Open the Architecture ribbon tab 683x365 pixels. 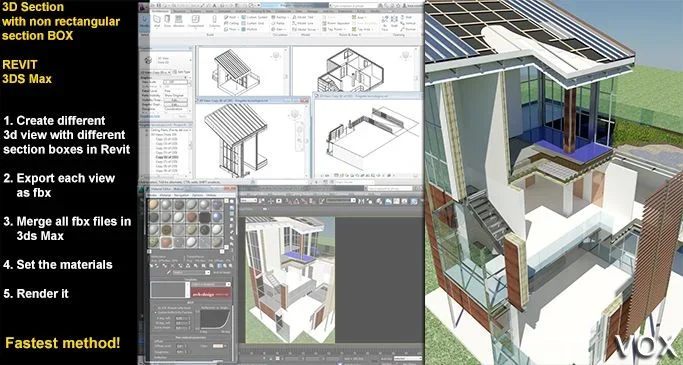tap(161, 11)
